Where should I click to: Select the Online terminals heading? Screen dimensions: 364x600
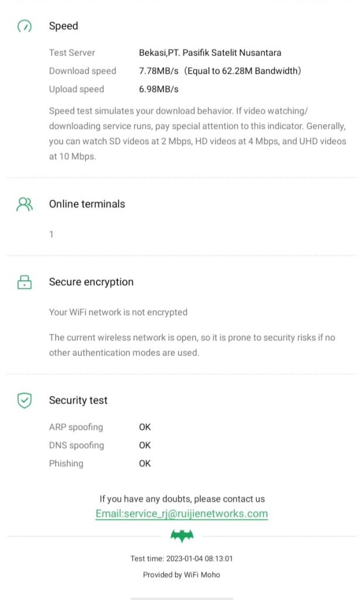(87, 204)
